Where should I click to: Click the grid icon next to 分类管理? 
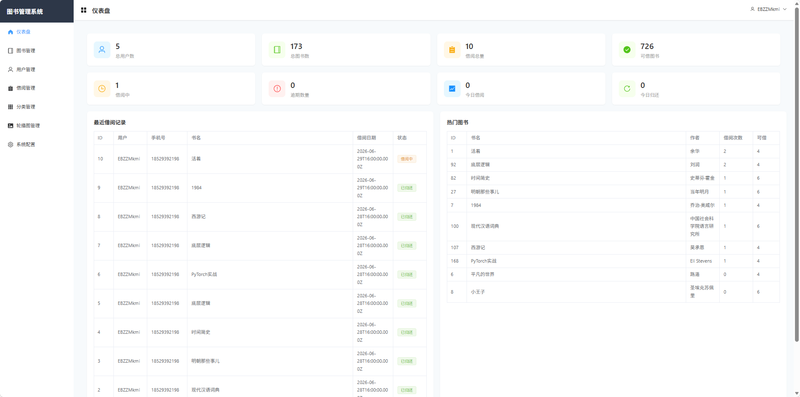(11, 107)
